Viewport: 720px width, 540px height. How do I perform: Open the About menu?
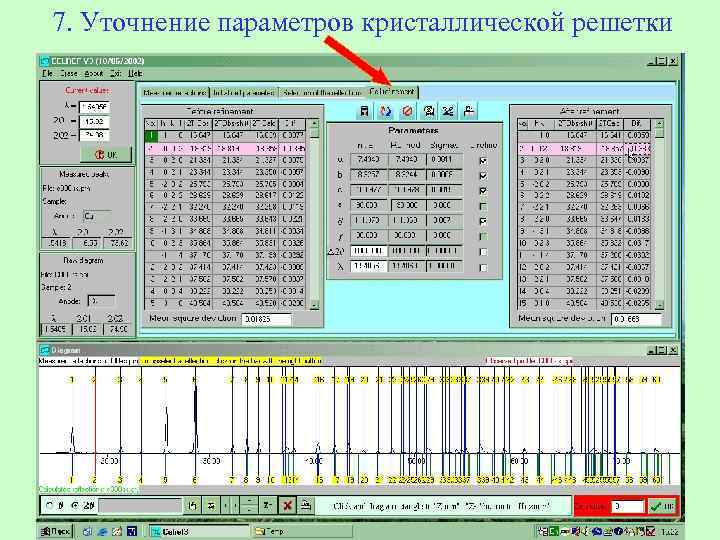pyautogui.click(x=93, y=73)
